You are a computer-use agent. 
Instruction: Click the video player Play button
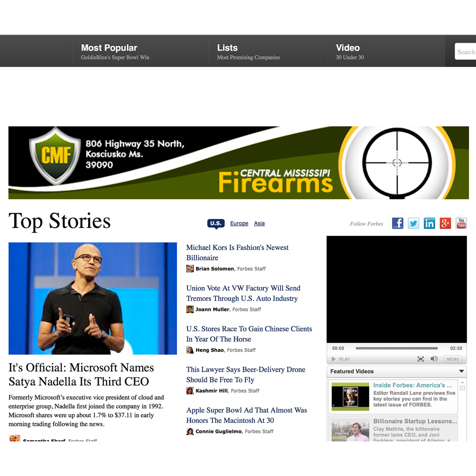coord(341,359)
